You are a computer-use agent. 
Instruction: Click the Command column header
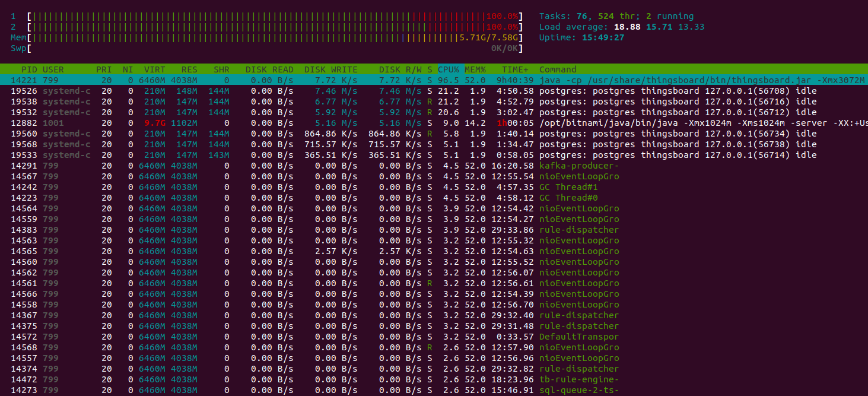click(x=558, y=69)
